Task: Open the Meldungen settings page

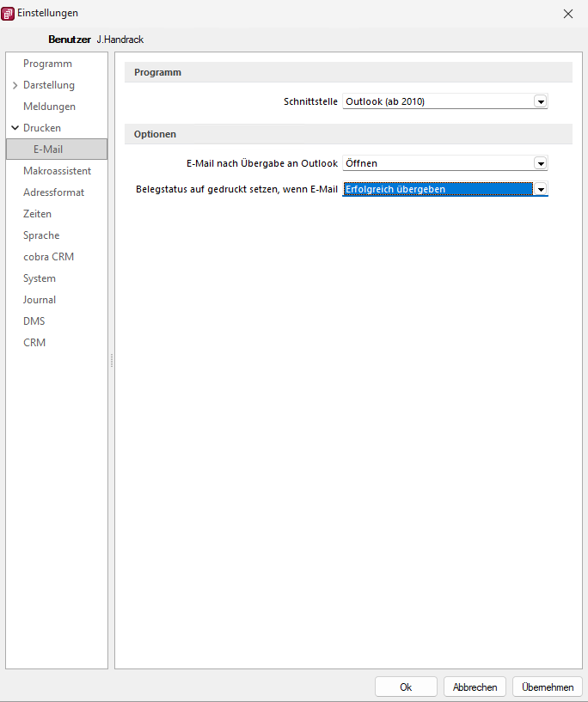Action: click(49, 107)
